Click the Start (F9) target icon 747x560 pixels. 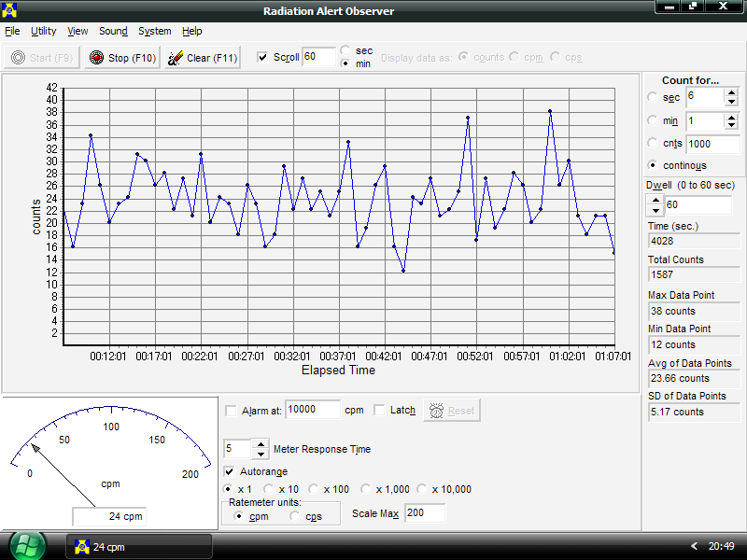pos(18,58)
